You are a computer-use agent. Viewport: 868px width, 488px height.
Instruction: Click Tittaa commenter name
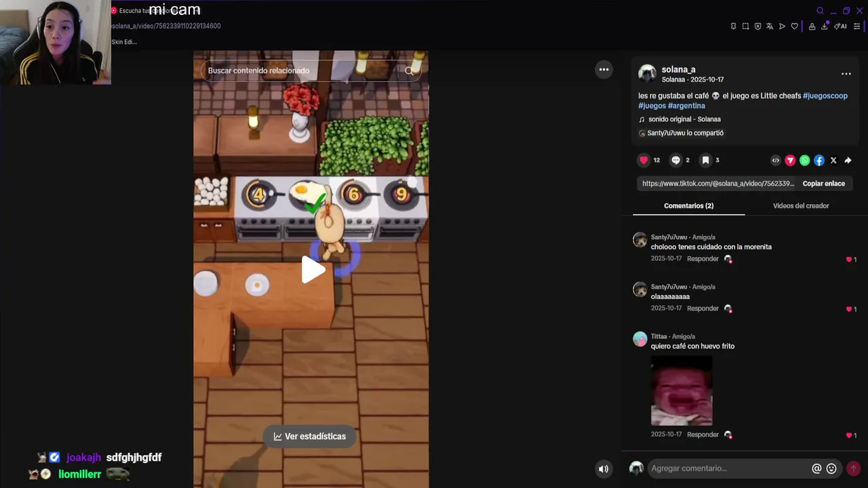tap(658, 336)
